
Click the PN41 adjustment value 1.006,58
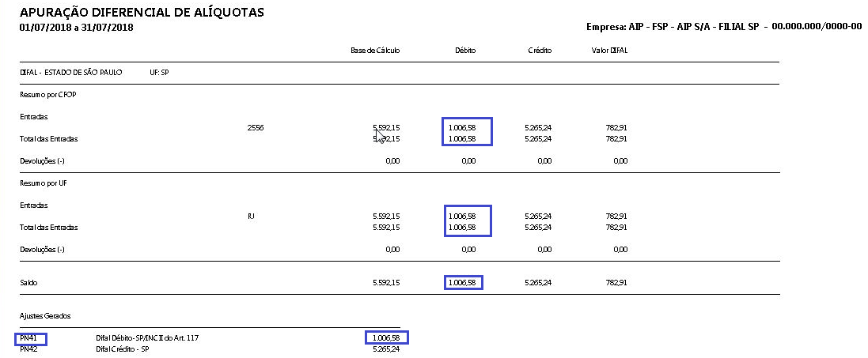point(385,338)
